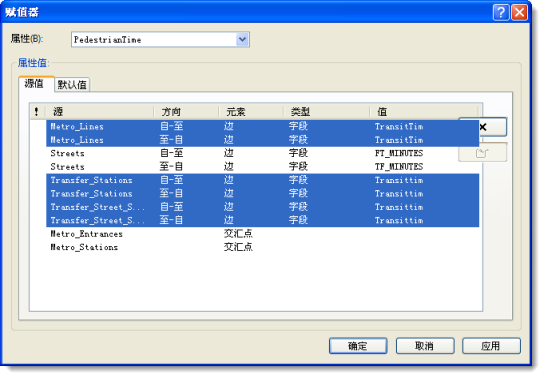The image size is (539, 373).
Task: Select the Metro_Entrances junction row
Action: (263, 234)
